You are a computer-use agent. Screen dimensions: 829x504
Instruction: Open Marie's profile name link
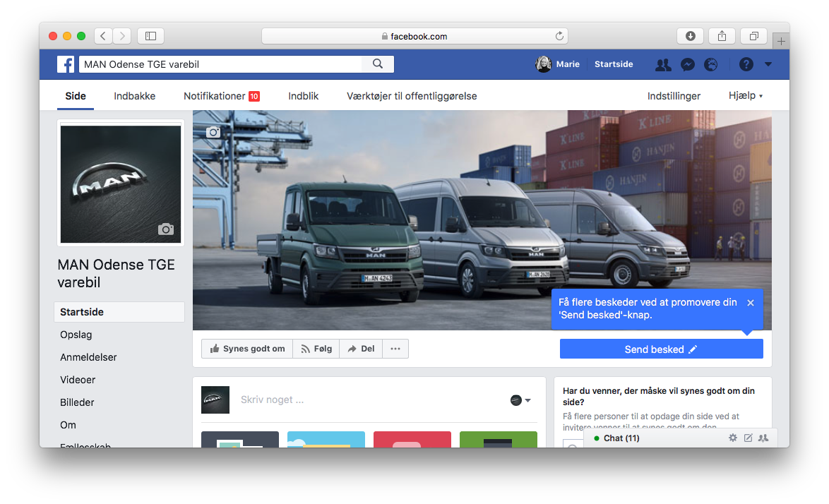pos(568,64)
